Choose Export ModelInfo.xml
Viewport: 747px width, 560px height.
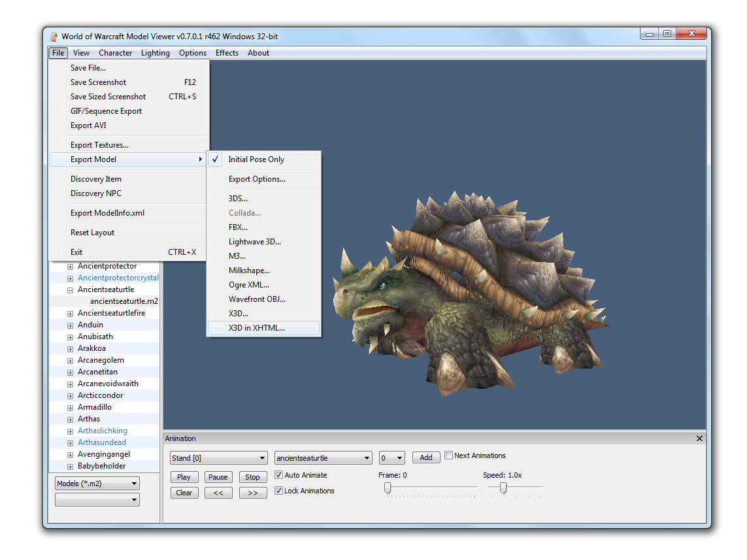[x=129, y=213]
